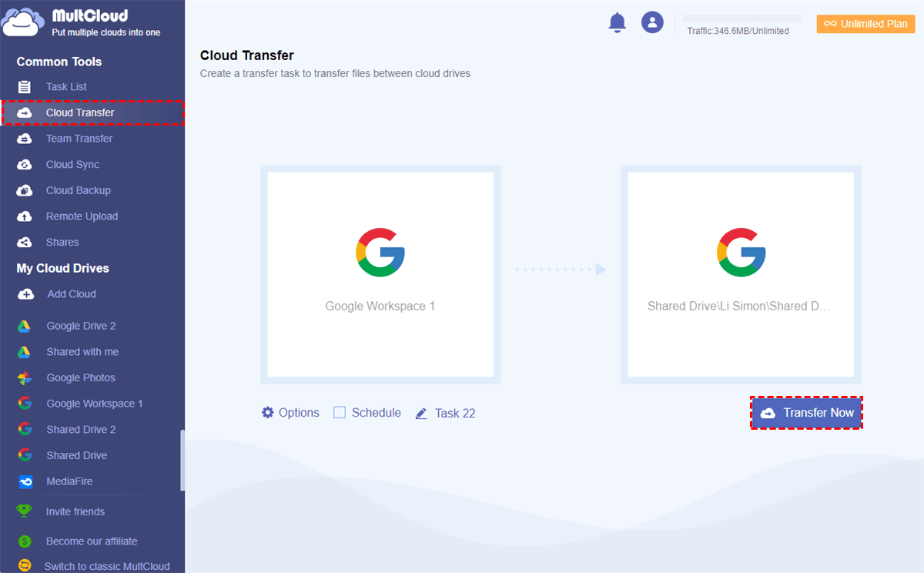Open the user account avatar
Screen dimensions: 924x573
click(652, 22)
